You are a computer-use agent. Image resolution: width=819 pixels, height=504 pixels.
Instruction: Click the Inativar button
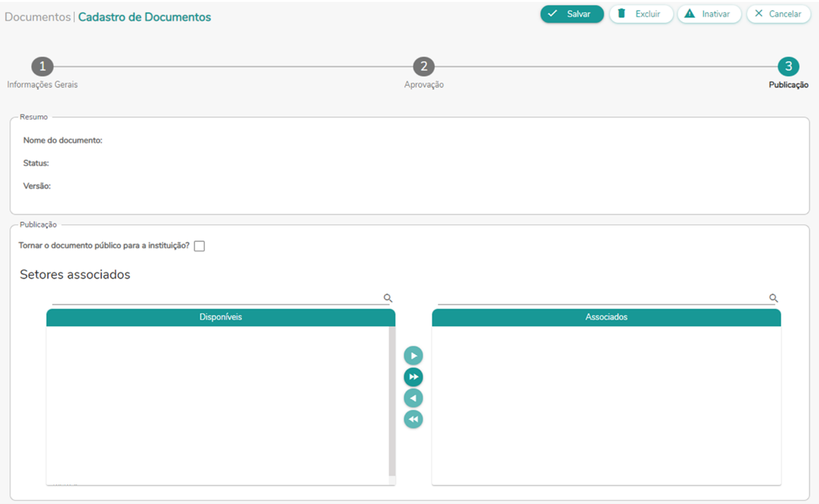(x=709, y=14)
